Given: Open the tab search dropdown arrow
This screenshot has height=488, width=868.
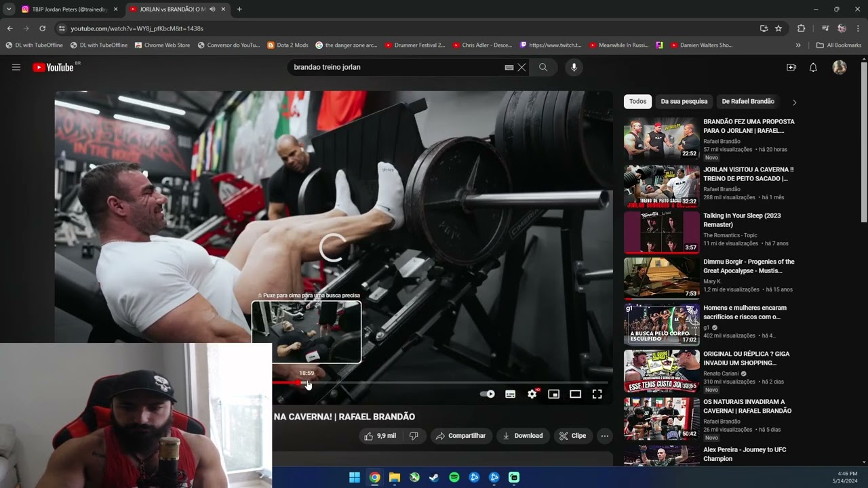Looking at the screenshot, I should click(x=9, y=9).
